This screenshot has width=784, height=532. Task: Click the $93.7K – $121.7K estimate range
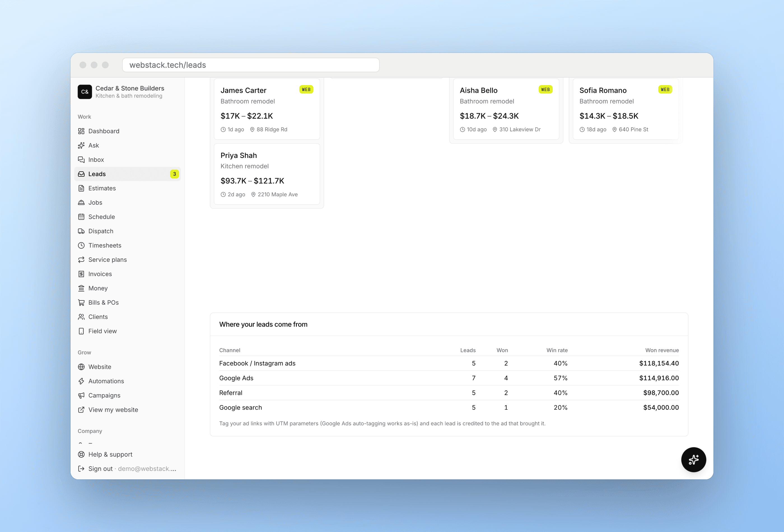pos(252,181)
